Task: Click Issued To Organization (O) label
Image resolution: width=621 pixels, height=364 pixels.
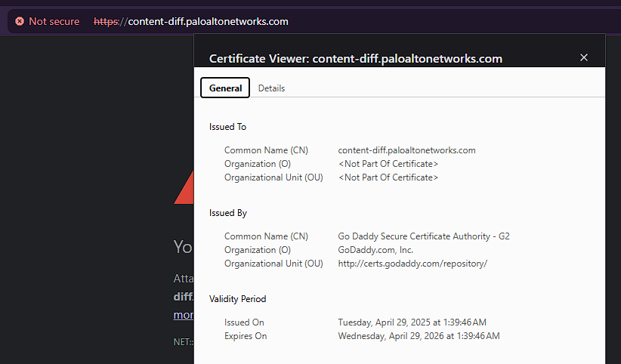Action: 258,164
